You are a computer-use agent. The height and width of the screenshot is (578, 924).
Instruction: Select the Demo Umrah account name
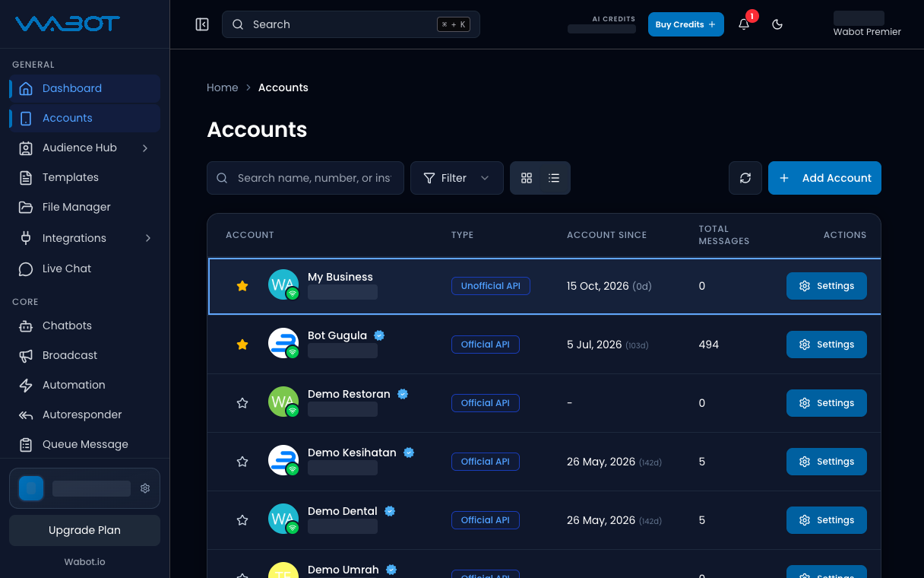pyautogui.click(x=343, y=570)
